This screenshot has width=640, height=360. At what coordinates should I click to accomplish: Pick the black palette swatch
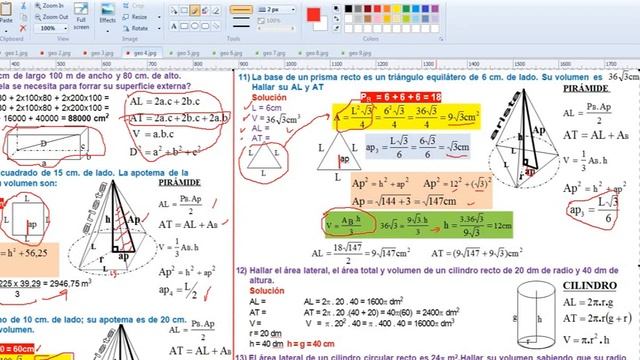(x=349, y=9)
